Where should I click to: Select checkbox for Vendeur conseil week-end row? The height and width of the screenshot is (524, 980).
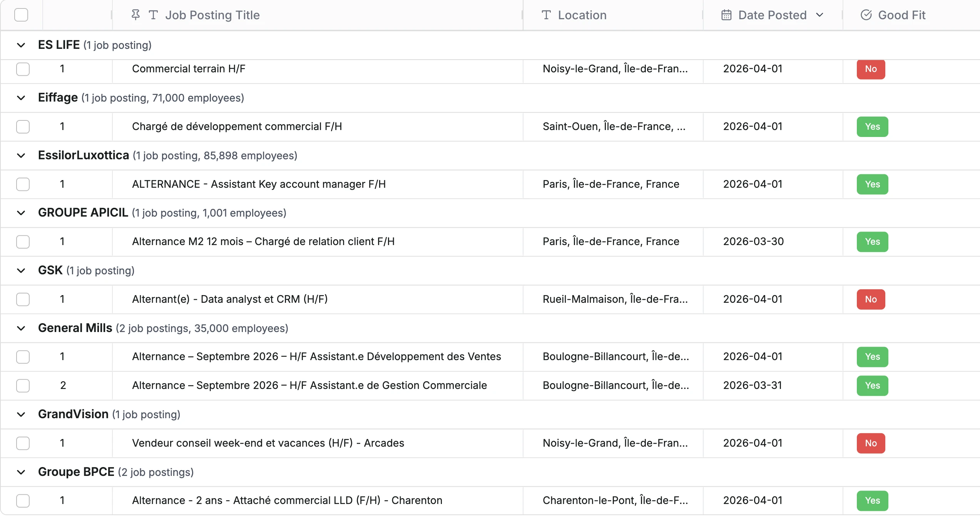23,443
